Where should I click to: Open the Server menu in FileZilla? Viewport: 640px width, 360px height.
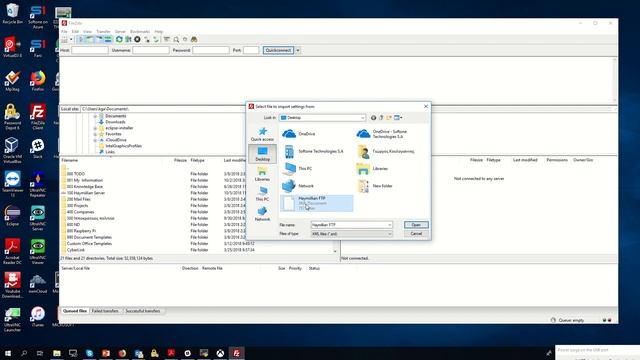click(120, 31)
